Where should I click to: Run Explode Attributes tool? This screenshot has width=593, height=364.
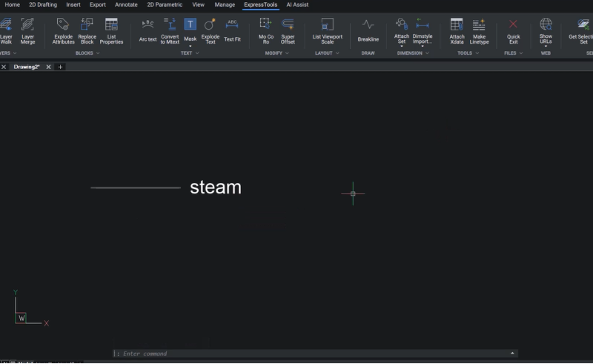[63, 31]
